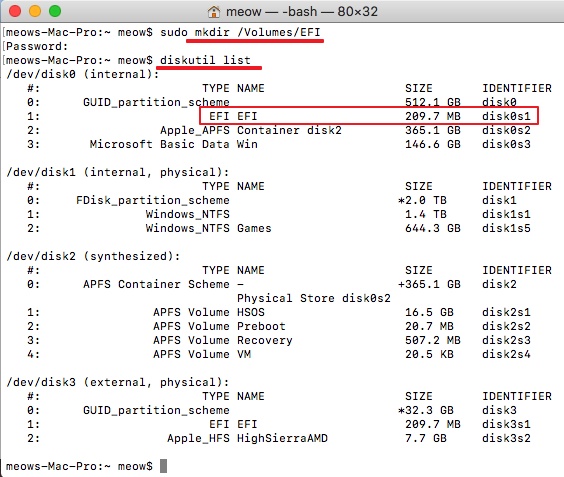Click the 'diskutil list' command text
The width and height of the screenshot is (564, 477).
[205, 60]
